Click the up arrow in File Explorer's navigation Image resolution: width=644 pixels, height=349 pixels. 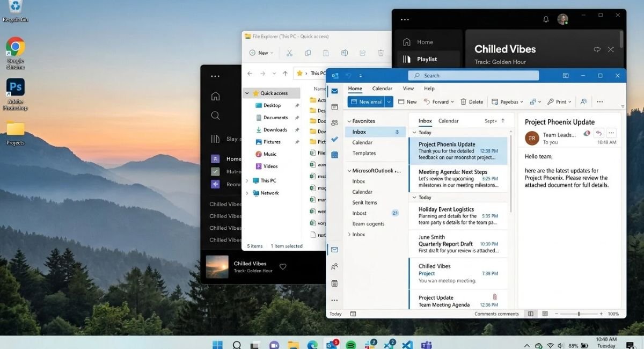click(x=284, y=73)
